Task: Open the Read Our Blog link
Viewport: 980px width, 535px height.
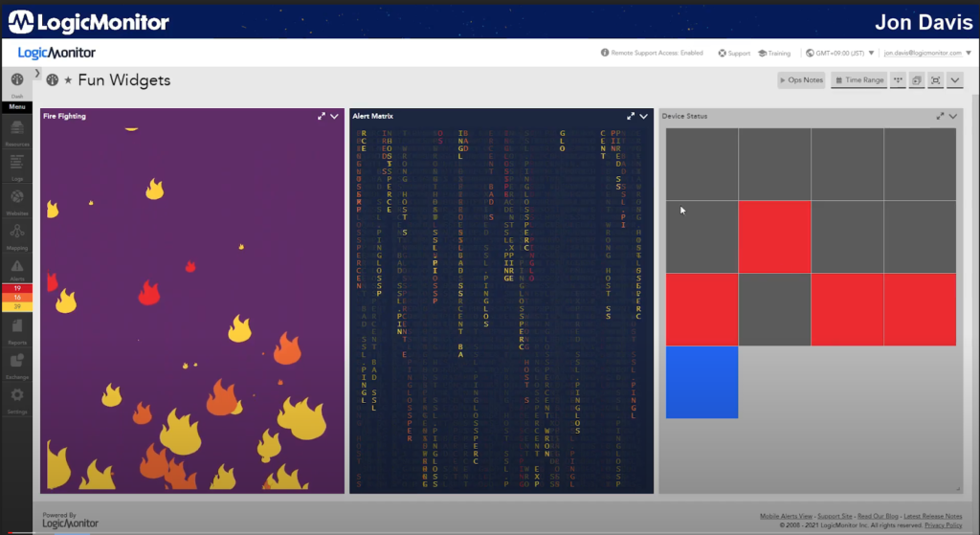Action: (878, 516)
